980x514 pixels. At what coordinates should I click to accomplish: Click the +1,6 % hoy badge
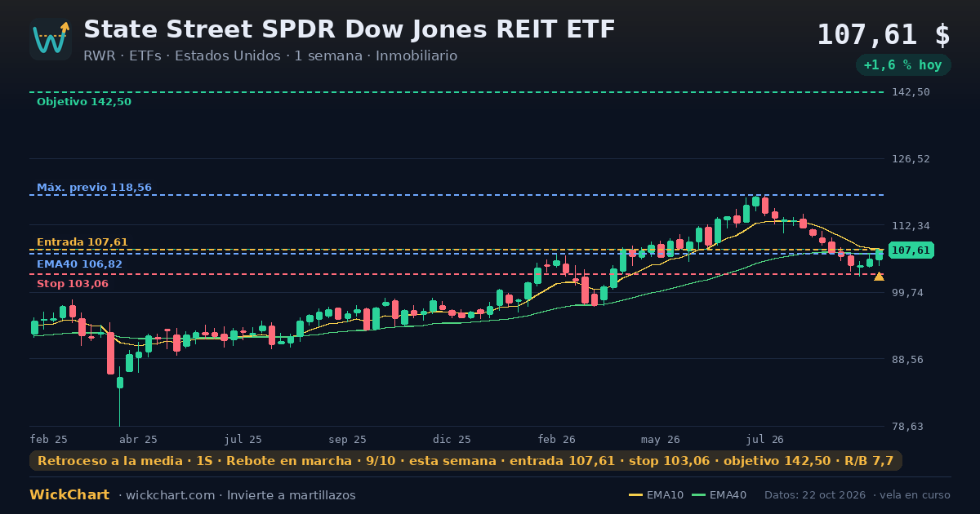point(903,65)
